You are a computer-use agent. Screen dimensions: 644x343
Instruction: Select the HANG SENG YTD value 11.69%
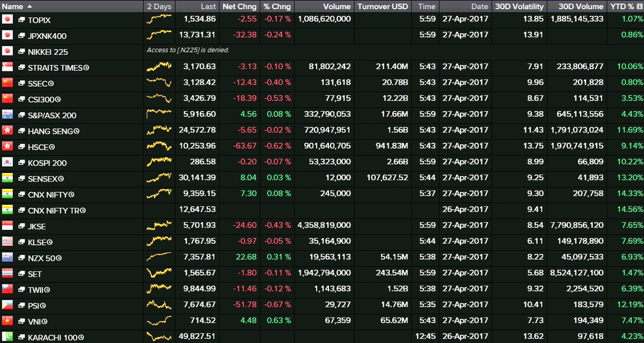tap(630, 130)
